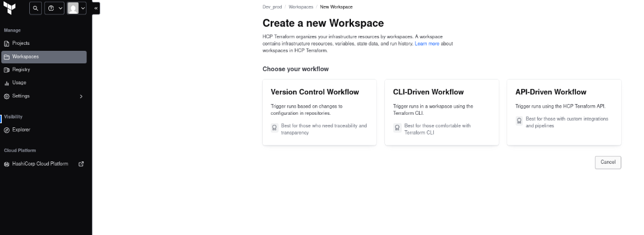This screenshot has height=235, width=644.
Task: Click the Cloud Platform section label
Action: pyautogui.click(x=20, y=151)
